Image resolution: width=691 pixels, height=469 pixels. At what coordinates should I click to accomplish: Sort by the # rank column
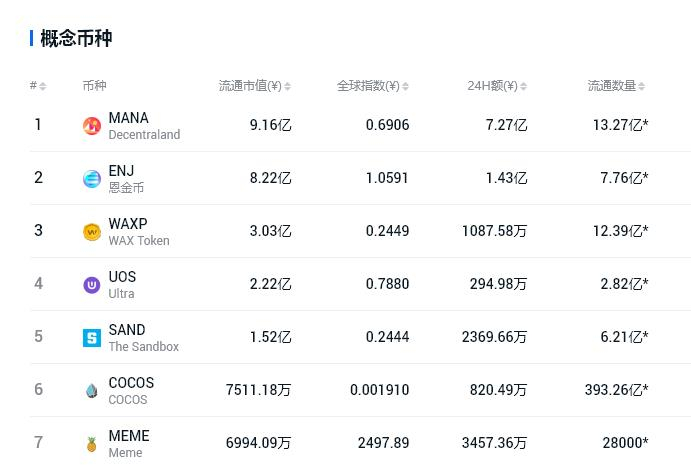click(x=38, y=86)
